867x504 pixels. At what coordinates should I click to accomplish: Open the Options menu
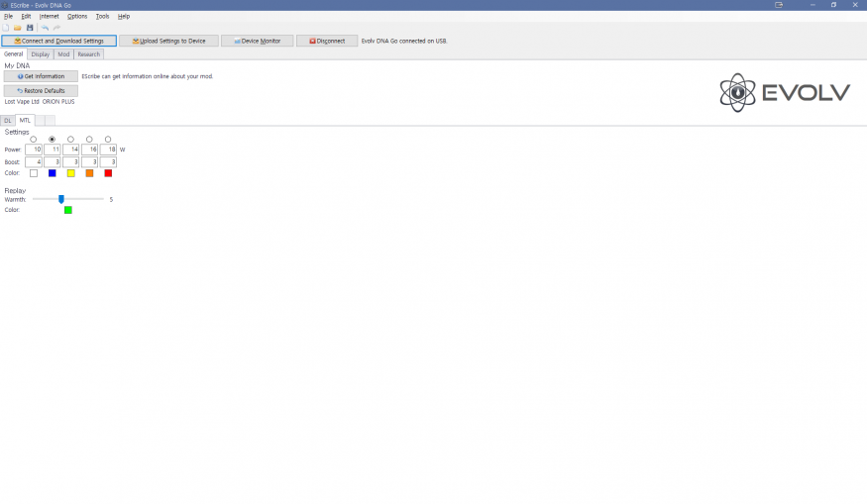click(77, 16)
